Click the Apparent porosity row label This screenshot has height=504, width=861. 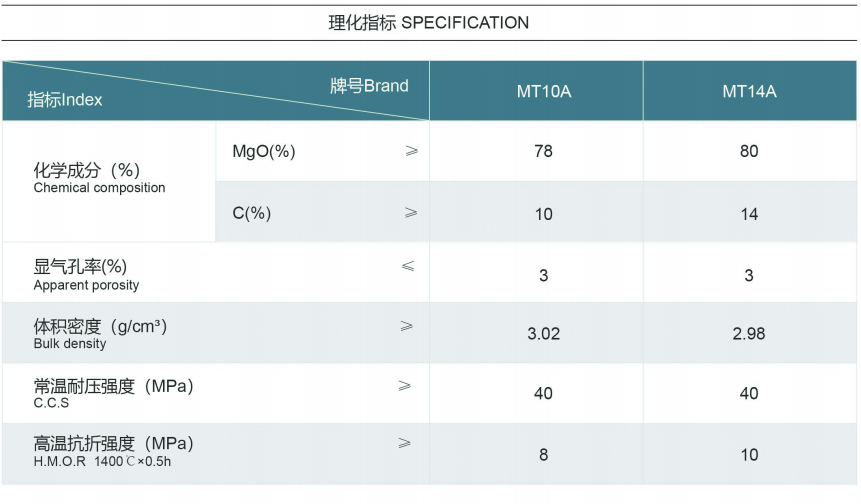click(86, 274)
